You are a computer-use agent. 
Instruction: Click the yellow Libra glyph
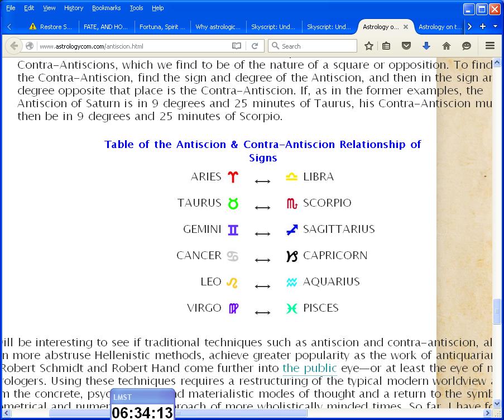291,177
